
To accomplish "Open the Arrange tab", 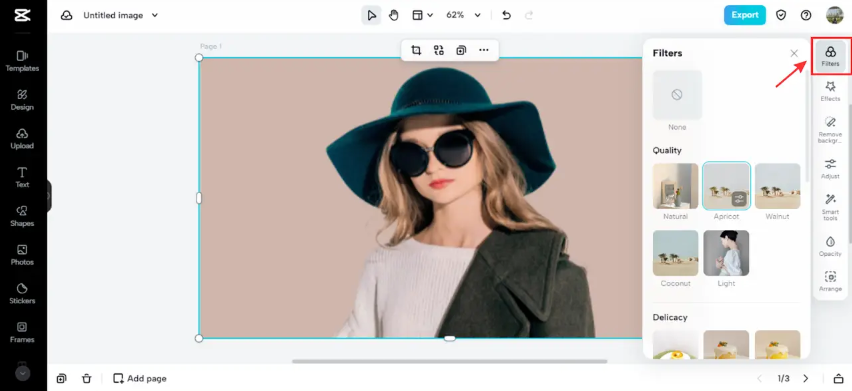I will coord(830,281).
